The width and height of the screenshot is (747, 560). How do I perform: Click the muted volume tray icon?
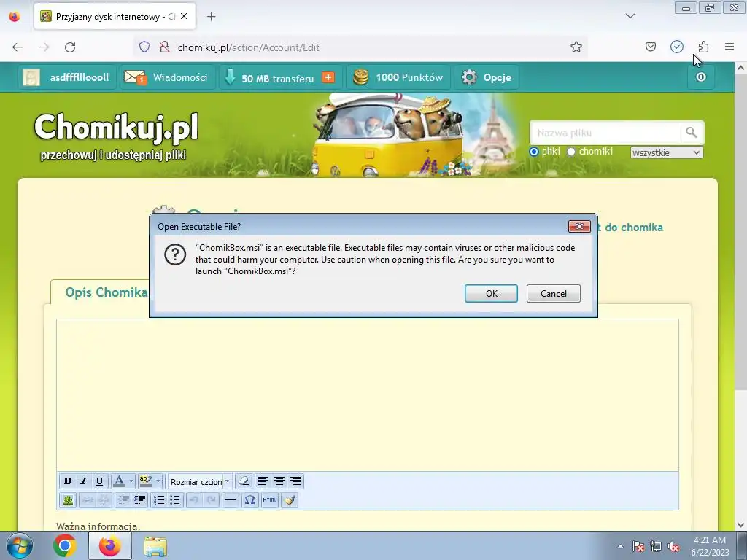click(673, 547)
